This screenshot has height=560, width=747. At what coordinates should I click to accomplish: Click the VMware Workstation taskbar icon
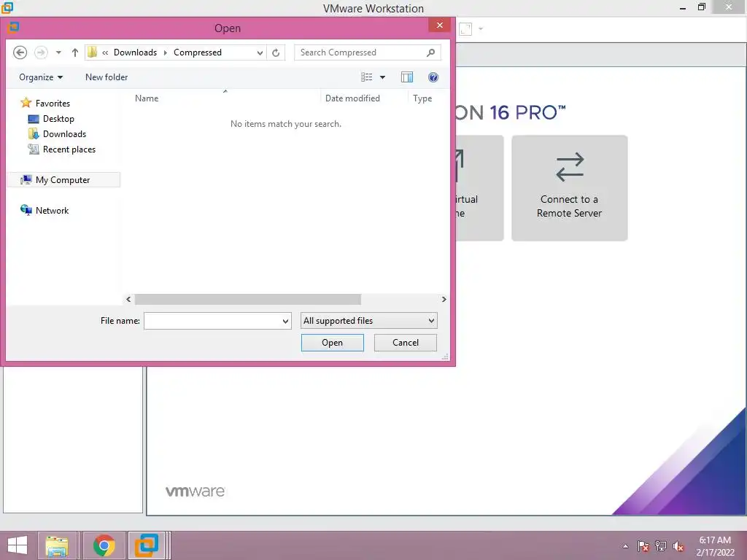tap(147, 545)
